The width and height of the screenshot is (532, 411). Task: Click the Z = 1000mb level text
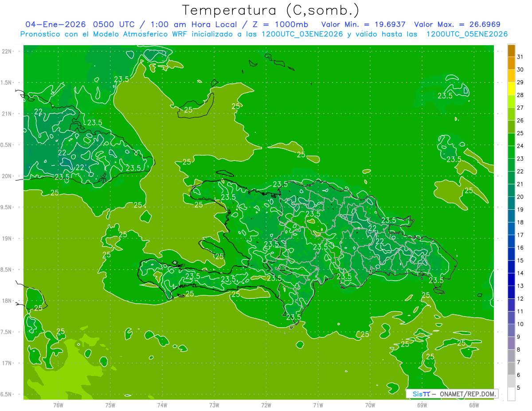point(284,24)
